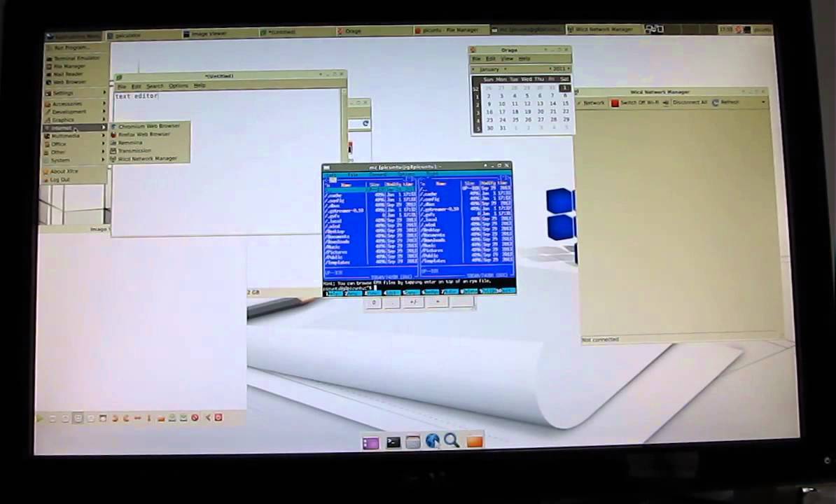Go to previous year in Orage
Viewport: 836px width, 504px height.
550,69
